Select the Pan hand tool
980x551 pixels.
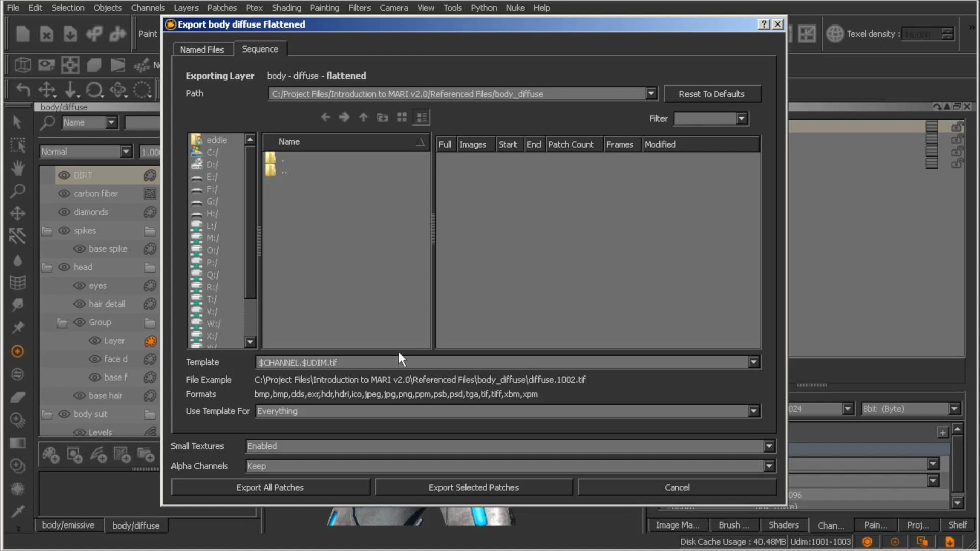point(18,168)
